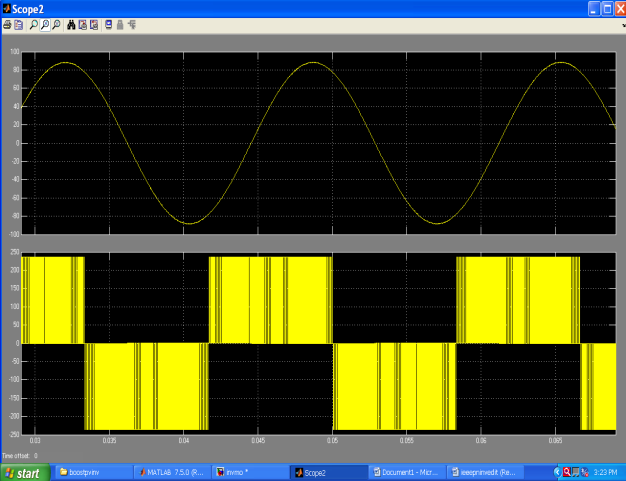Toggle the Floating scope button

(x=108, y=23)
